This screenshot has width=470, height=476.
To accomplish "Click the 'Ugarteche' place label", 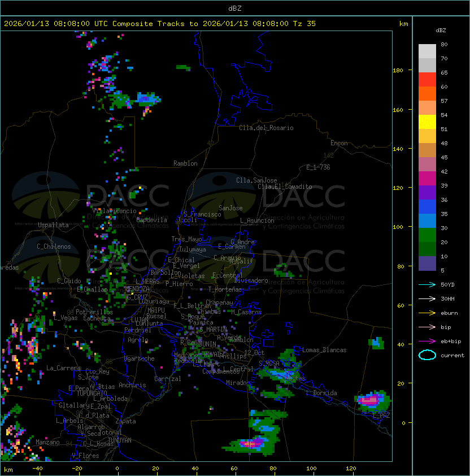I will click(140, 358).
